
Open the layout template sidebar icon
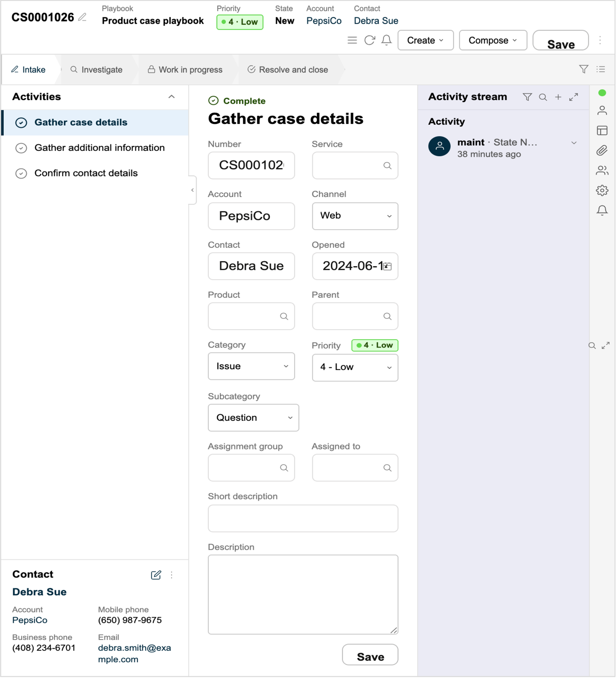click(x=602, y=131)
